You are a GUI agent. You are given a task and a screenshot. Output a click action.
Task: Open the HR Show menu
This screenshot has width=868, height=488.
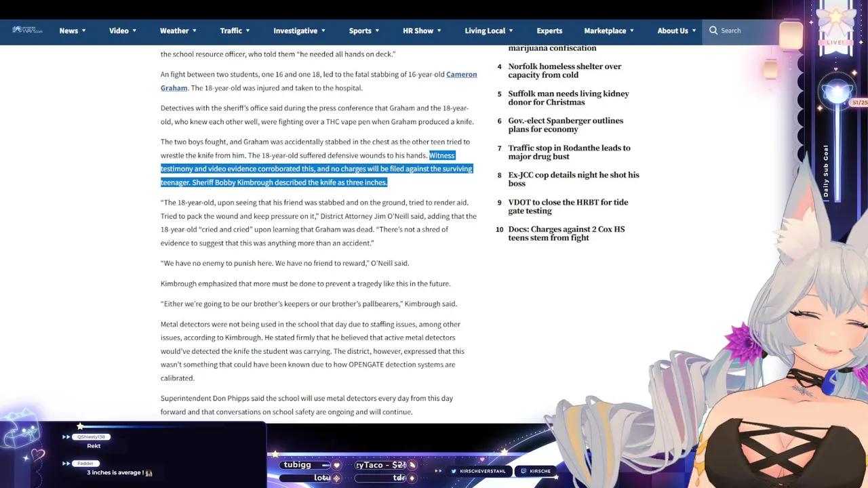(422, 30)
